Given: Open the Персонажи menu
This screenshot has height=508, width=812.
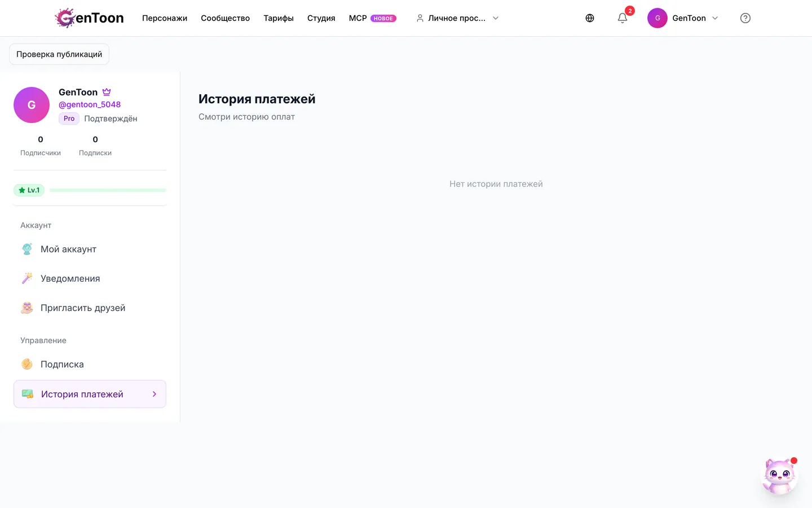Looking at the screenshot, I should click(x=165, y=18).
